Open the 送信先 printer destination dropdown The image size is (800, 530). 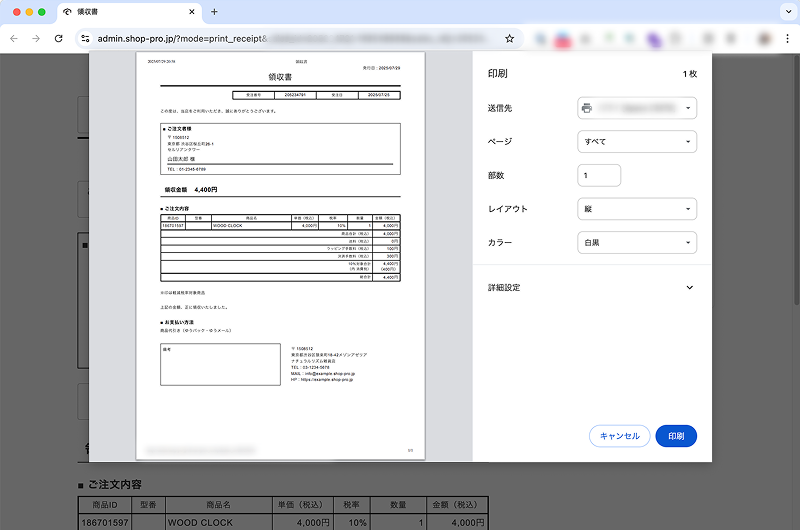637,108
